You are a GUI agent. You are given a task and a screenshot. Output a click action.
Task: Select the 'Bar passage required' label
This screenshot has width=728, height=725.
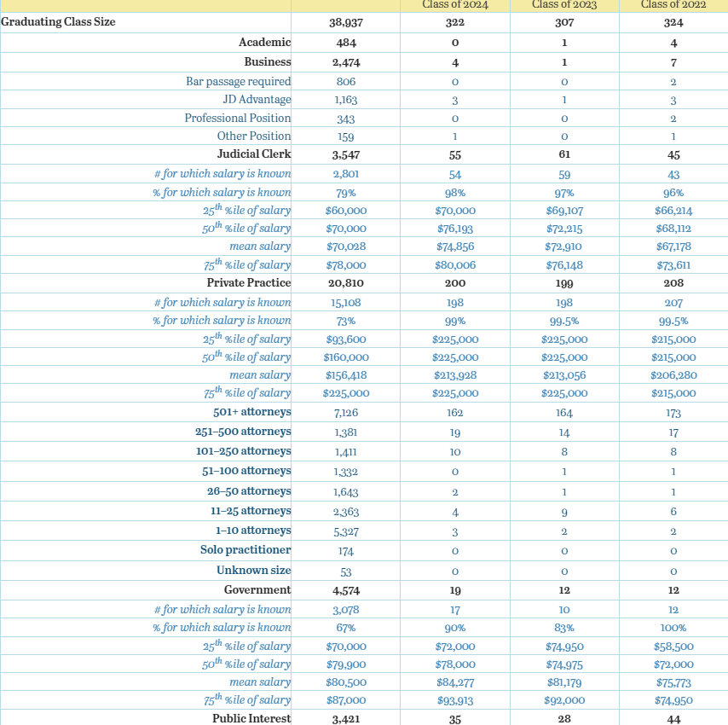tap(238, 81)
